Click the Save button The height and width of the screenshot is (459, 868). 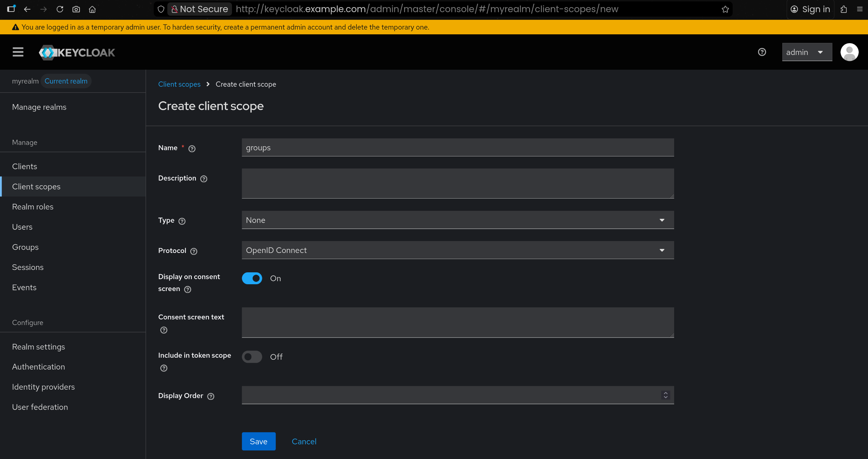pyautogui.click(x=258, y=441)
